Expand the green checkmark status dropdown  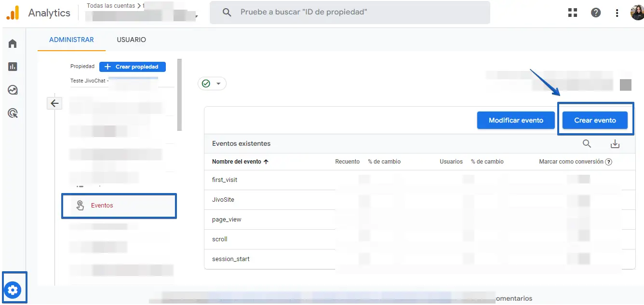click(212, 83)
